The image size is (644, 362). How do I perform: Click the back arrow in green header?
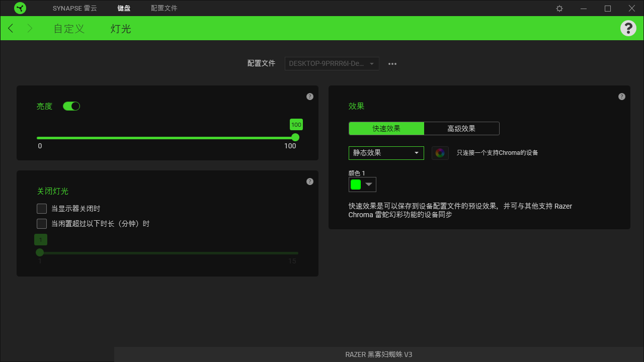coord(11,29)
